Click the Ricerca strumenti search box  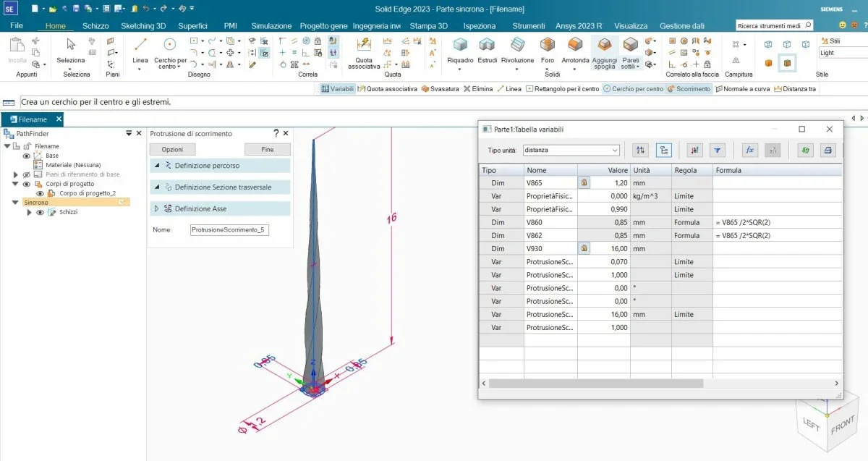pos(774,25)
